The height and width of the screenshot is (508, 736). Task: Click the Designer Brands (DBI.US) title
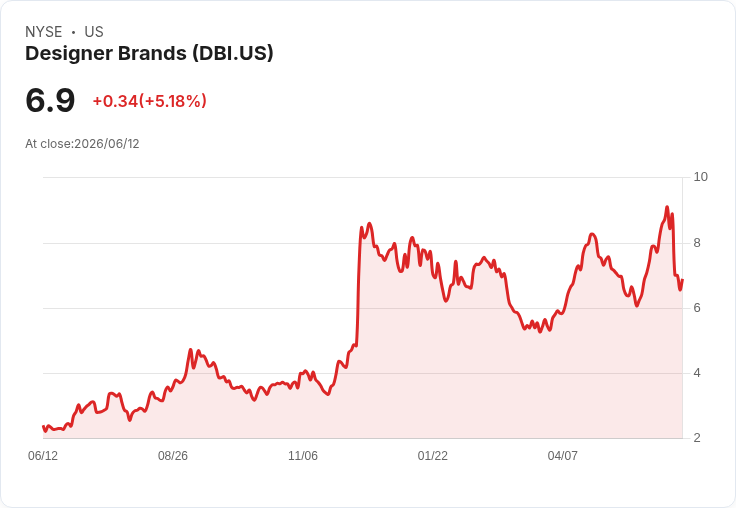pyautogui.click(x=149, y=53)
